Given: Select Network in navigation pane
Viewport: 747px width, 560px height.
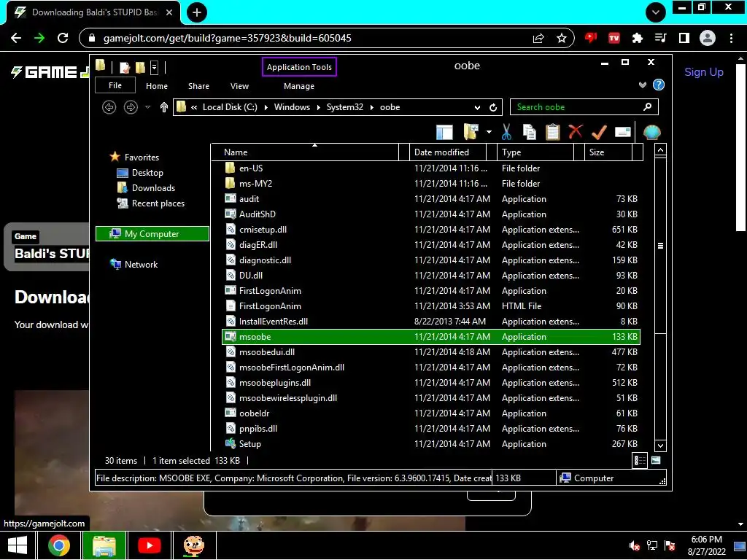Looking at the screenshot, I should 141,264.
